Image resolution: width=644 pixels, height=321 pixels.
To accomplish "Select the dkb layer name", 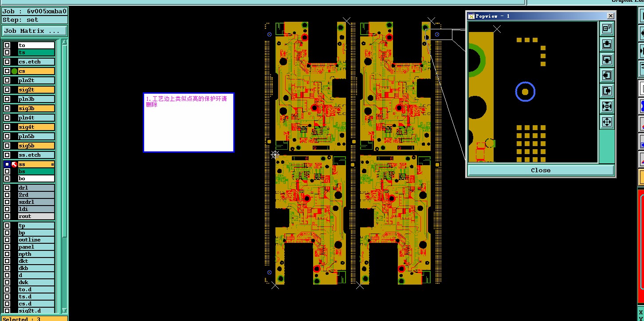I will coord(36,268).
